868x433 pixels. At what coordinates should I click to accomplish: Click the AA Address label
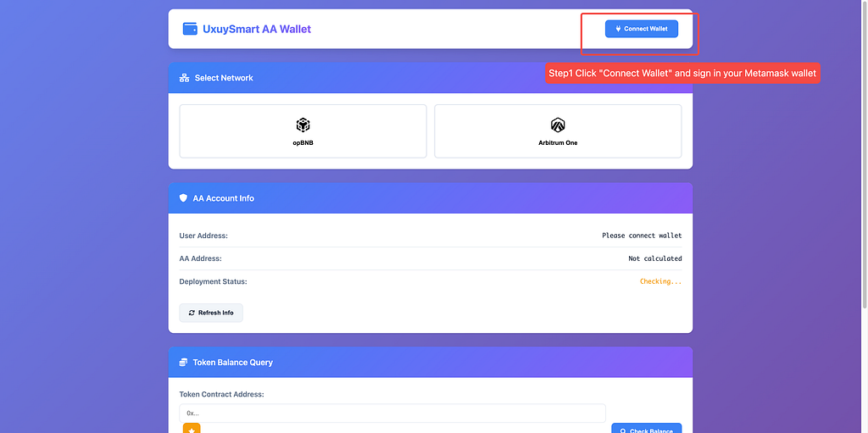pos(200,258)
